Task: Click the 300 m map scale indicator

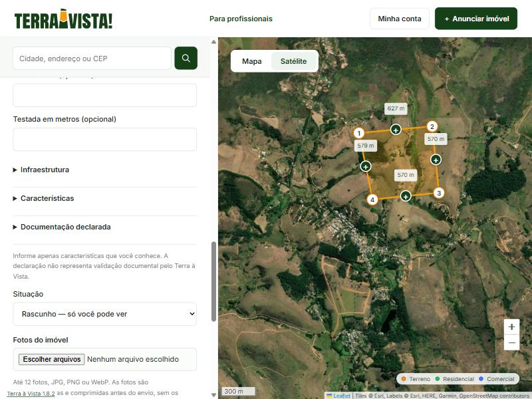Action: [x=238, y=391]
